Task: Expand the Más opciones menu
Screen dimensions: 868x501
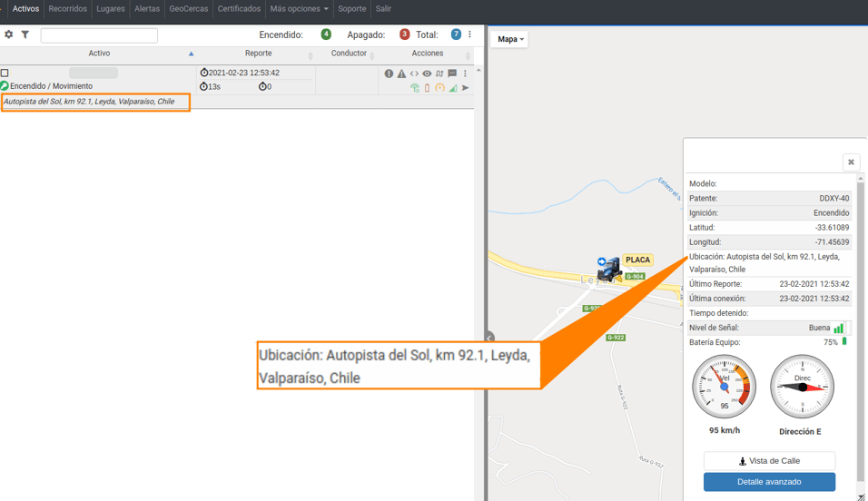Action: [x=299, y=9]
